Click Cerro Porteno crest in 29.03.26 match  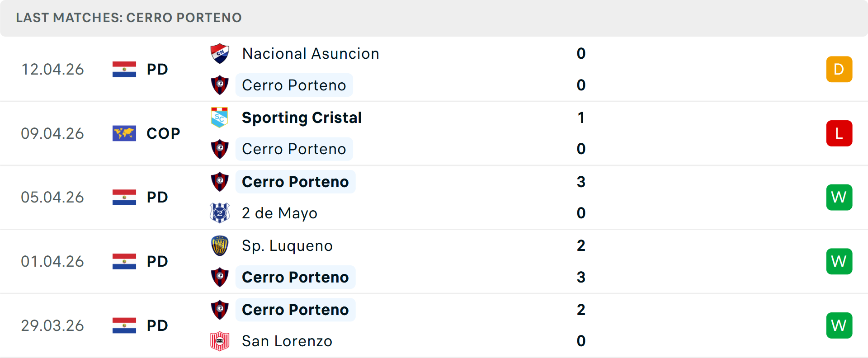(220, 310)
